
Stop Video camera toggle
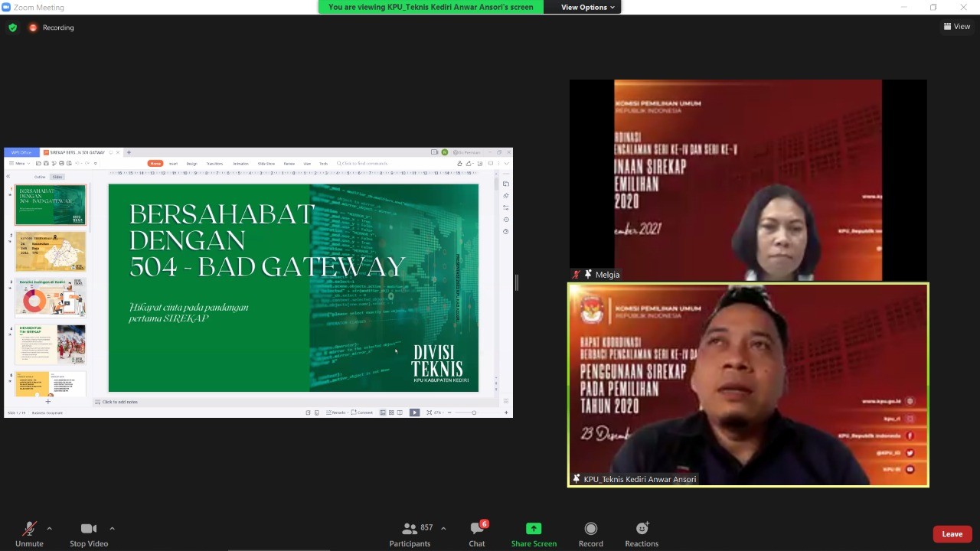point(89,534)
